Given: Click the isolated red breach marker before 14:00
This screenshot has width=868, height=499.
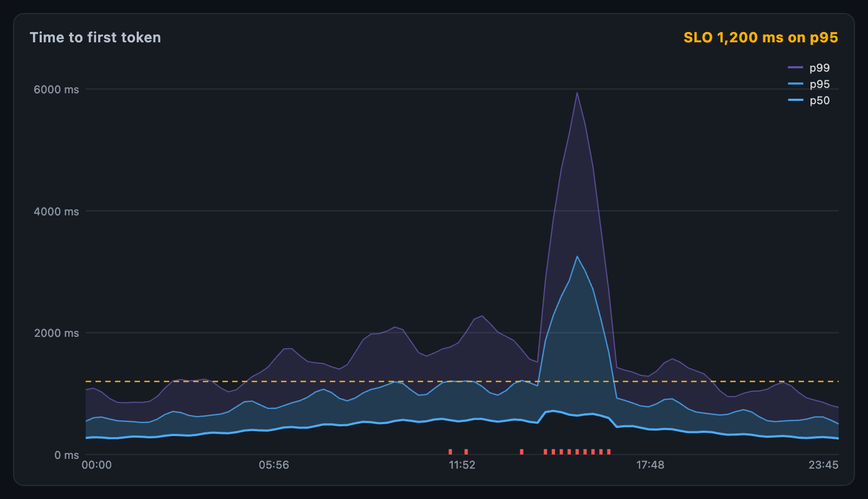Looking at the screenshot, I should [521, 452].
